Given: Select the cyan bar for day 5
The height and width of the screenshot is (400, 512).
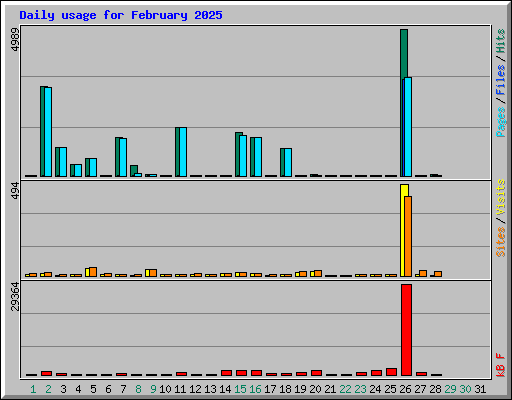Looking at the screenshot, I should 93,167.
